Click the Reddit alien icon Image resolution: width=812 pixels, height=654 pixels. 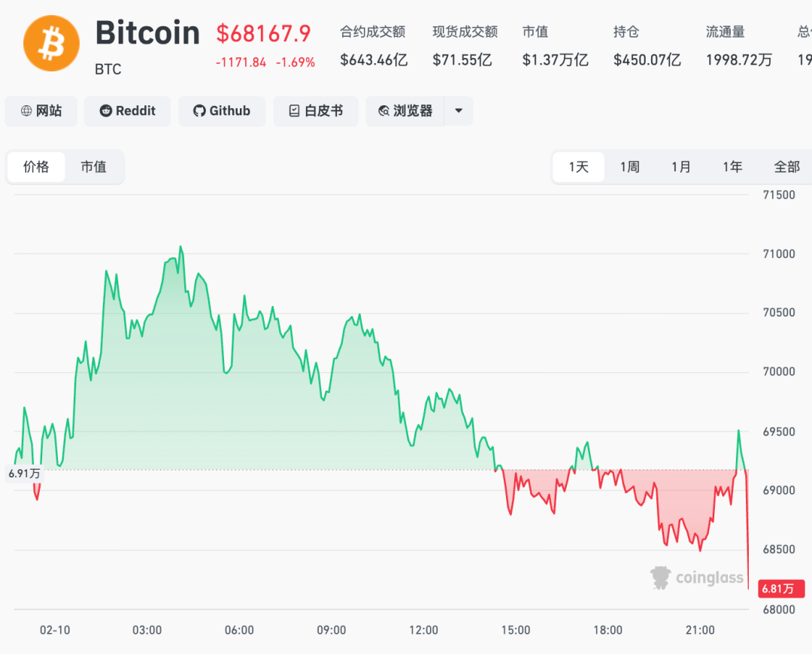(x=106, y=111)
